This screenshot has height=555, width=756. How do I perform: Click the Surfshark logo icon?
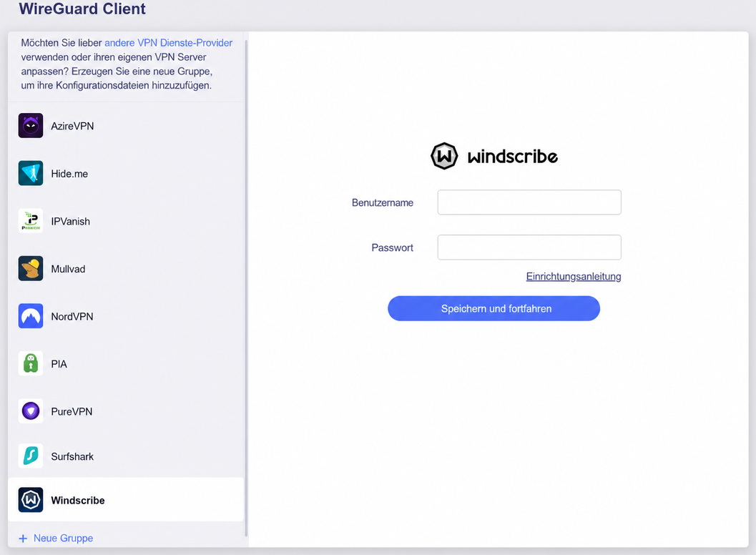pos(30,456)
